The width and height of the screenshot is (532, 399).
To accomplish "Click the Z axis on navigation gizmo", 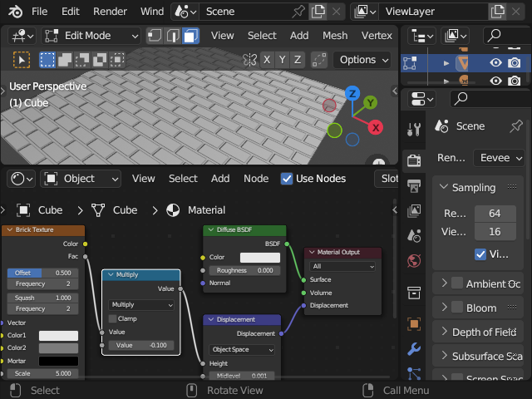I will pyautogui.click(x=352, y=93).
